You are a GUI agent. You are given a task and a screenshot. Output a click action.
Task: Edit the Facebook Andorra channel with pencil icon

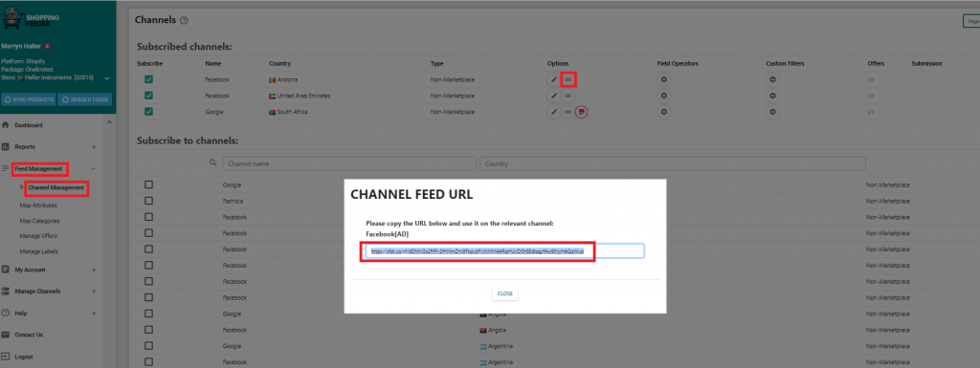pyautogui.click(x=554, y=80)
